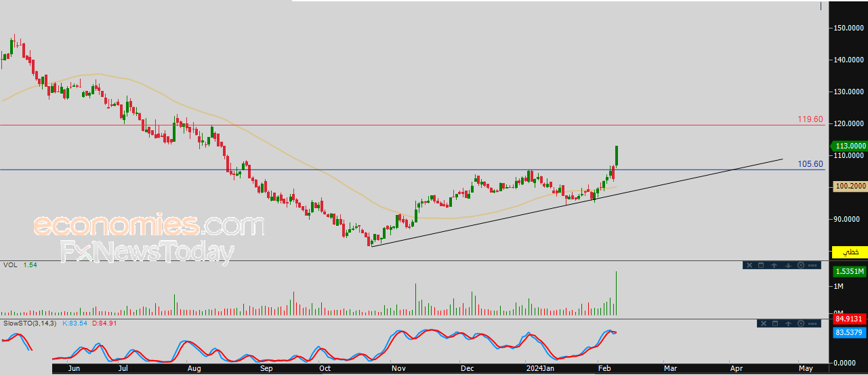Select the red stochastic value 84.9131
The width and height of the screenshot is (868, 375).
pos(850,318)
